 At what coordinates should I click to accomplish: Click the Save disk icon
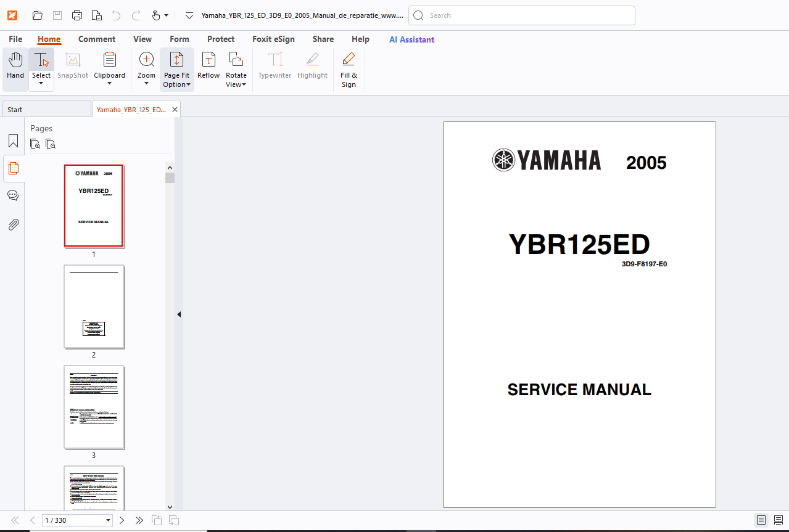point(57,15)
